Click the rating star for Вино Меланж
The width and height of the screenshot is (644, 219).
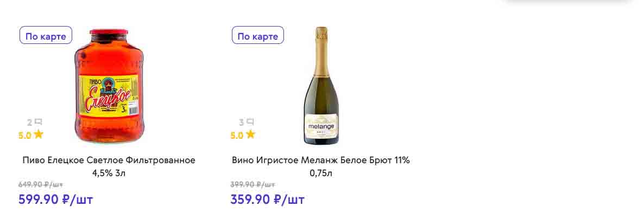point(250,135)
